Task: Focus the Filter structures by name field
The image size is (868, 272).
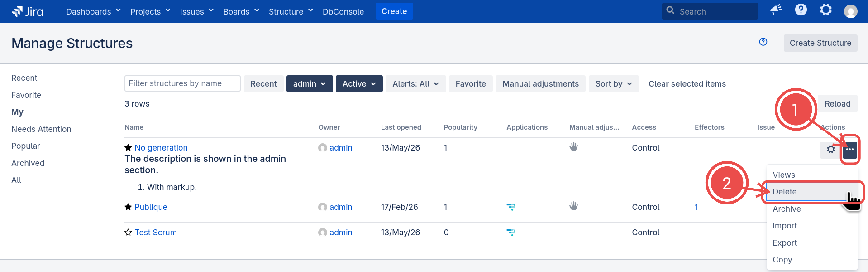Action: [182, 83]
